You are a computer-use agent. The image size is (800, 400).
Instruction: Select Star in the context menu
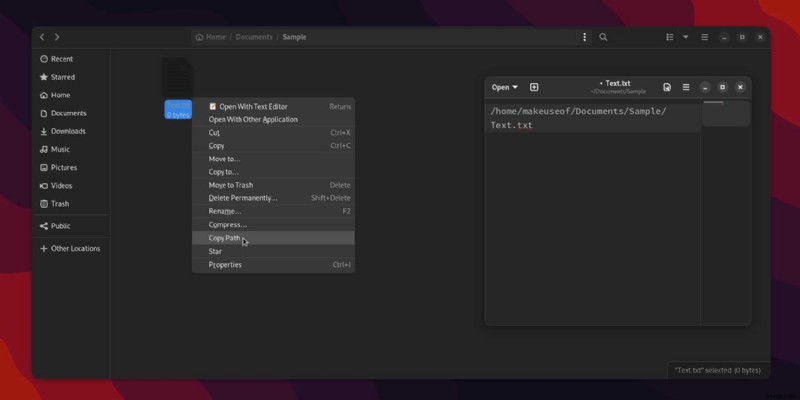coord(273,252)
